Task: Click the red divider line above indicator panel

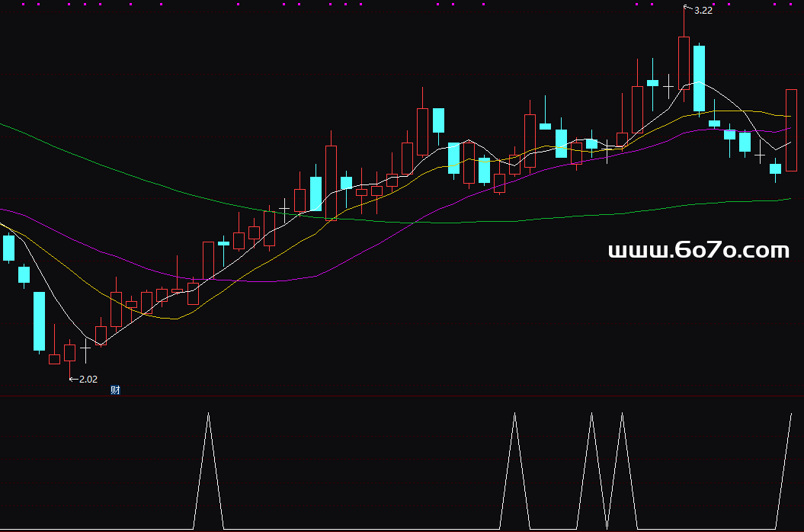Action: click(402, 396)
